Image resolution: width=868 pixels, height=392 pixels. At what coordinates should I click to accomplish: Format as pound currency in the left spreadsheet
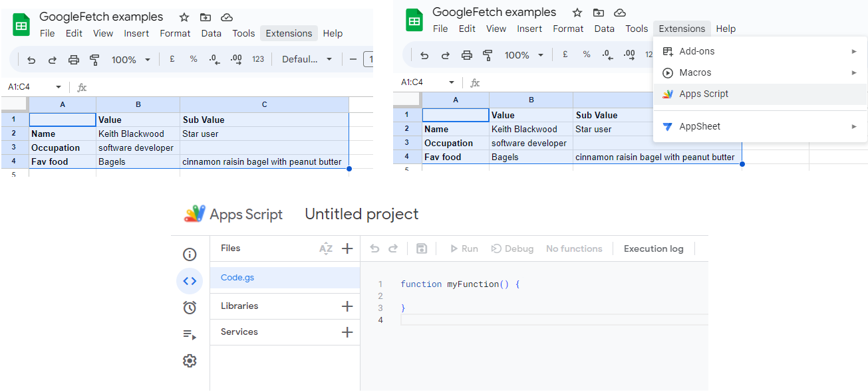pos(172,59)
